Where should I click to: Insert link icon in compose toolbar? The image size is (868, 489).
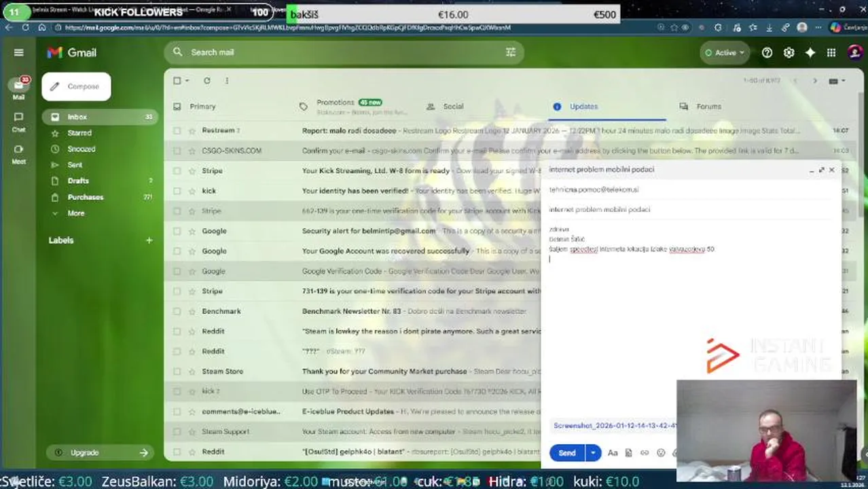(645, 453)
